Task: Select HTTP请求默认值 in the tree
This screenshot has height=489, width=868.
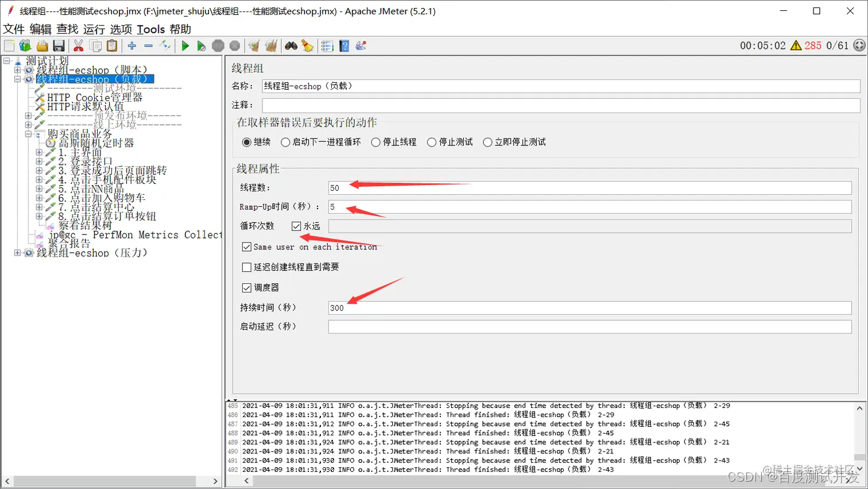Action: [86, 107]
